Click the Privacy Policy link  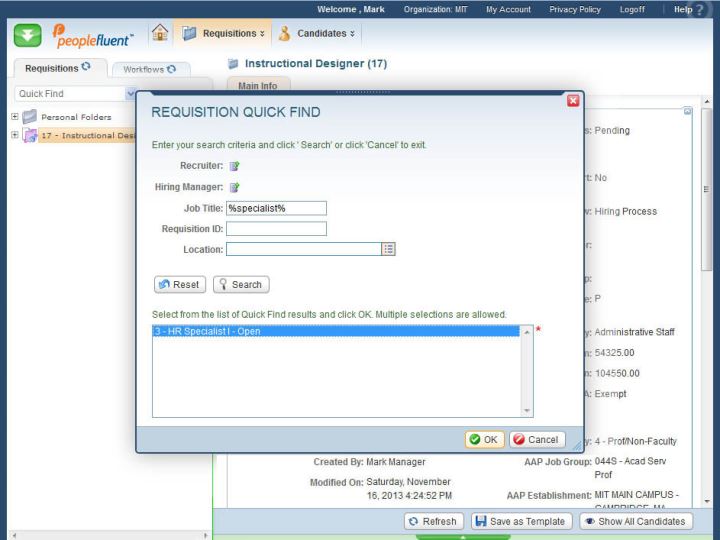click(x=575, y=9)
